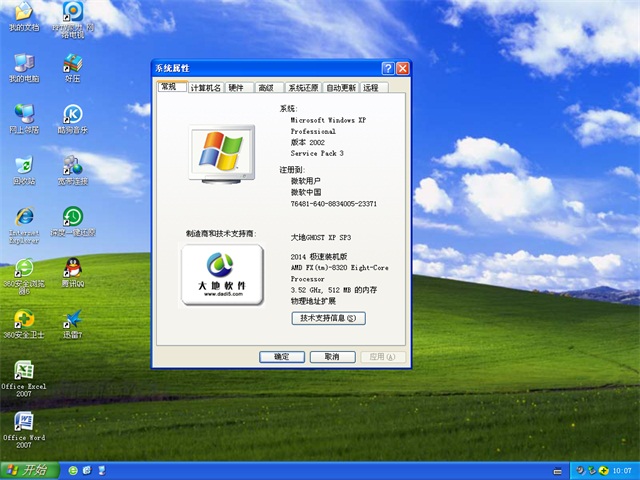Viewport: 640px width, 480px height.
Task: Click the 技术支持信息 button
Action: (327, 318)
